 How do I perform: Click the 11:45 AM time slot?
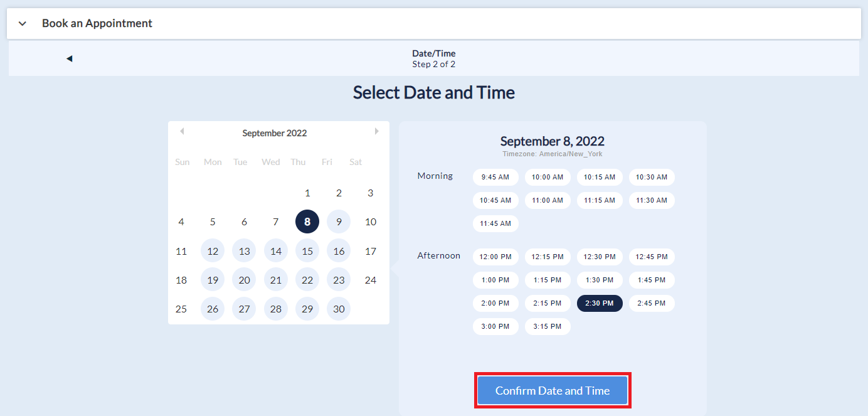(x=495, y=223)
